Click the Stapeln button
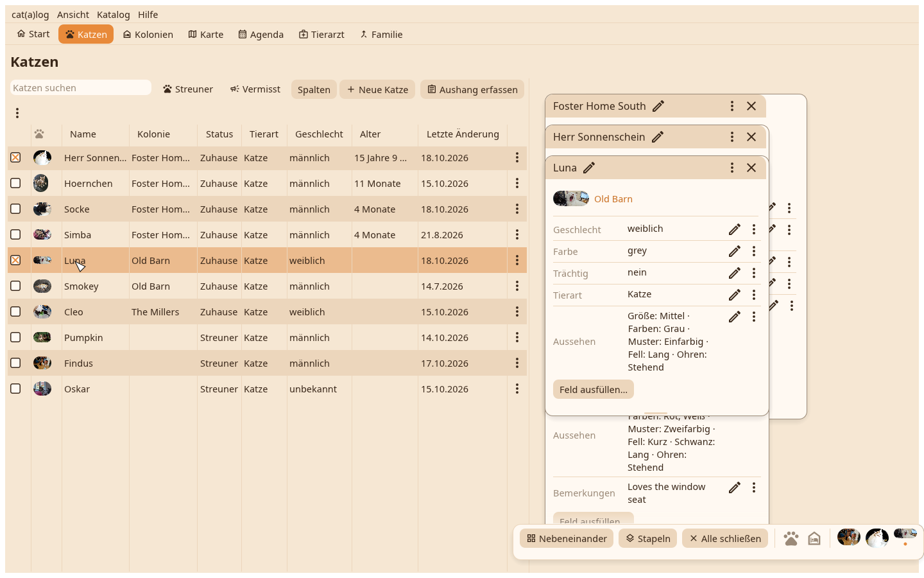Image resolution: width=924 pixels, height=578 pixels. point(648,538)
